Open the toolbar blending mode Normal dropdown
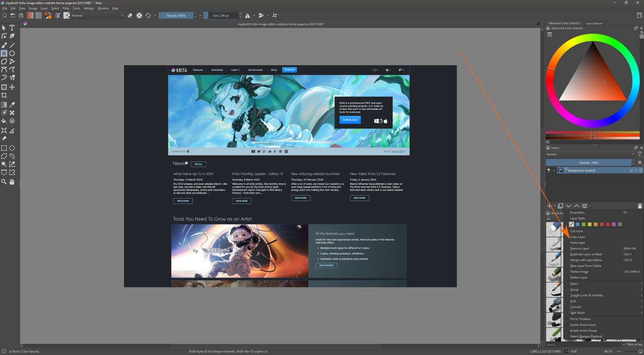Image resolution: width=644 pixels, height=355 pixels. pos(97,16)
